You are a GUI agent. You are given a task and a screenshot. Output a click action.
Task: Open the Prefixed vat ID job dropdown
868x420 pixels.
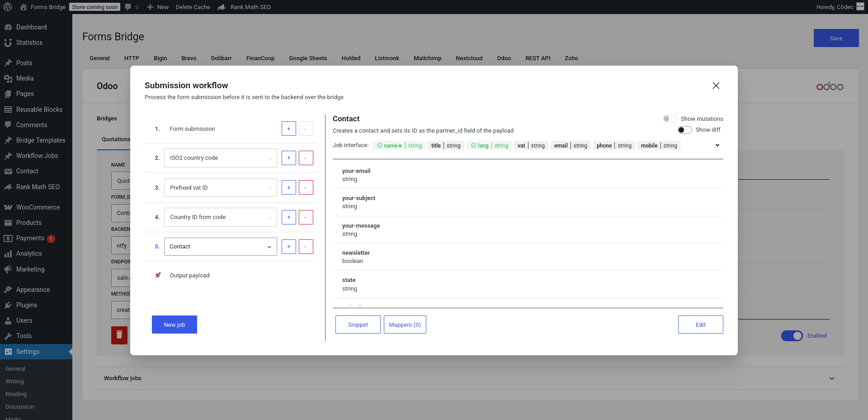point(221,188)
